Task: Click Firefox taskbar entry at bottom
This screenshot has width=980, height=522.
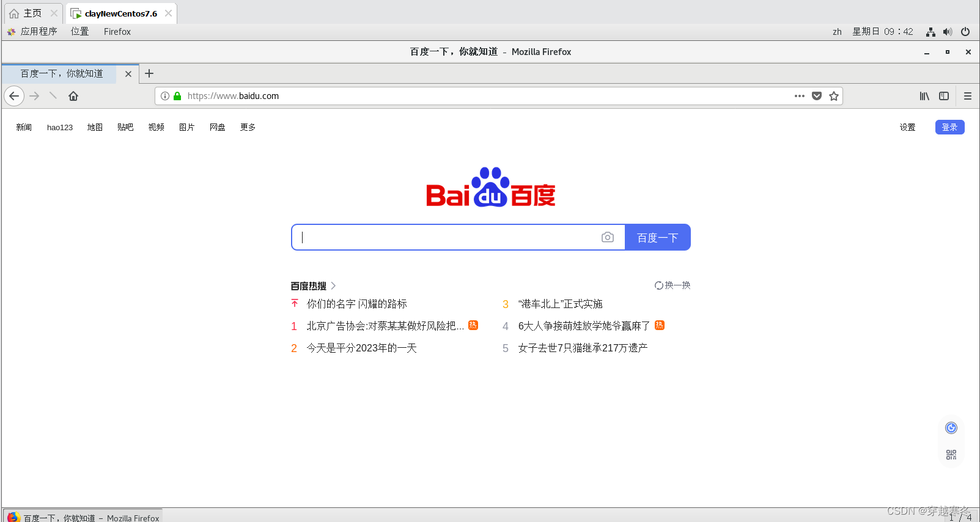Action: [83, 516]
